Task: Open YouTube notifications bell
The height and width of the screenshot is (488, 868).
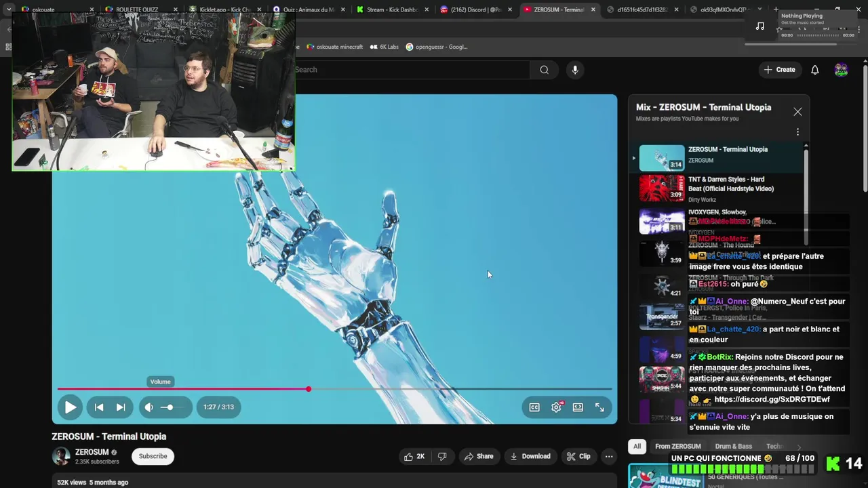Action: (x=815, y=70)
